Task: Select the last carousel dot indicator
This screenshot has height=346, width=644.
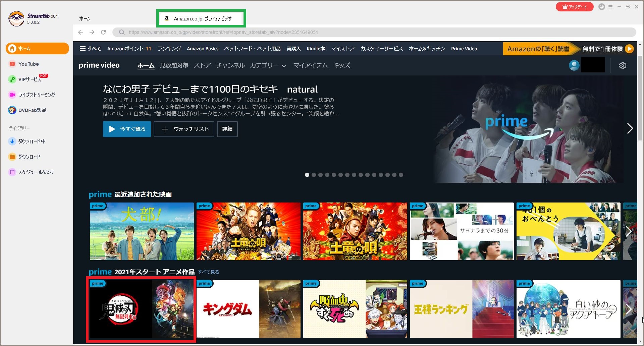Action: [401, 175]
